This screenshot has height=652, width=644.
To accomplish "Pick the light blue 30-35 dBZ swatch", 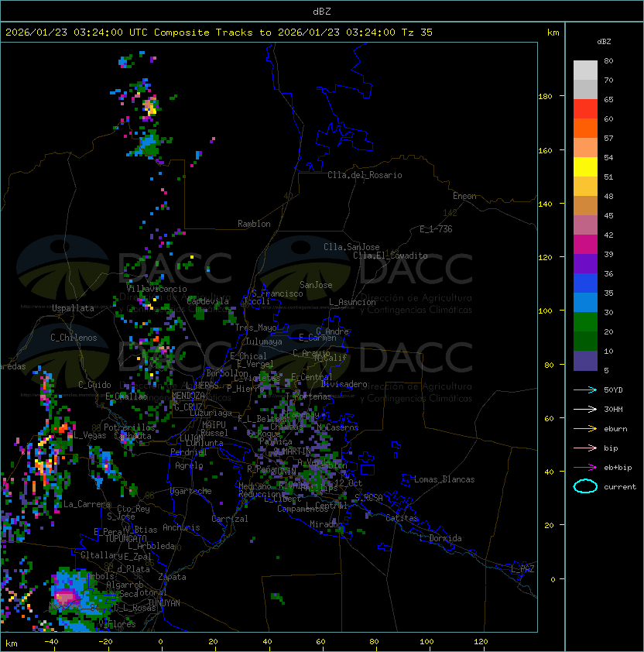I will click(x=585, y=302).
